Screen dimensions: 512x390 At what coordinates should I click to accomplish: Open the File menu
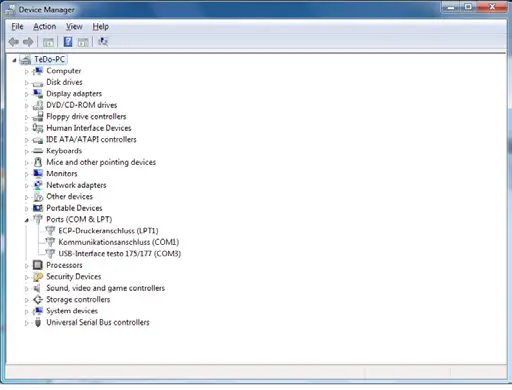[17, 27]
